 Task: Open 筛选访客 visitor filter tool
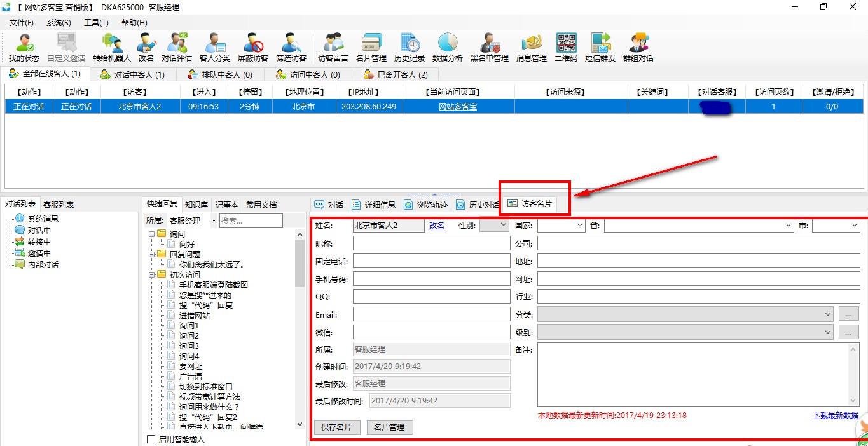pyautogui.click(x=291, y=47)
